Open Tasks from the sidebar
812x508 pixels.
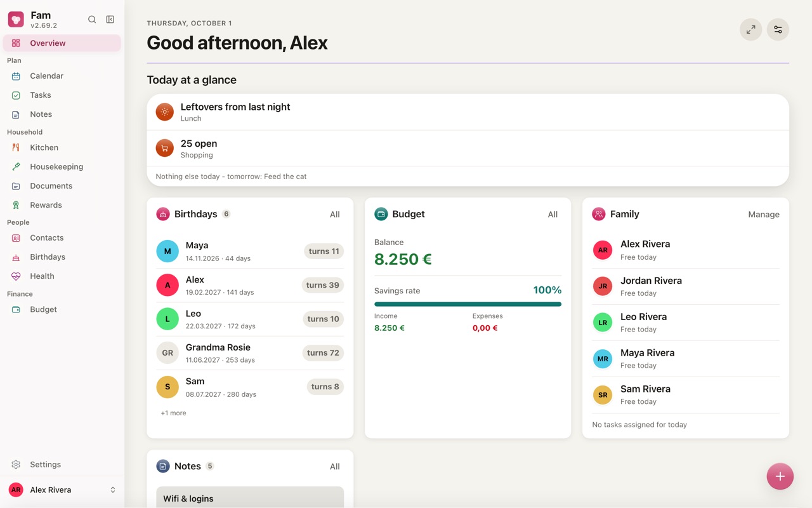coord(62,95)
